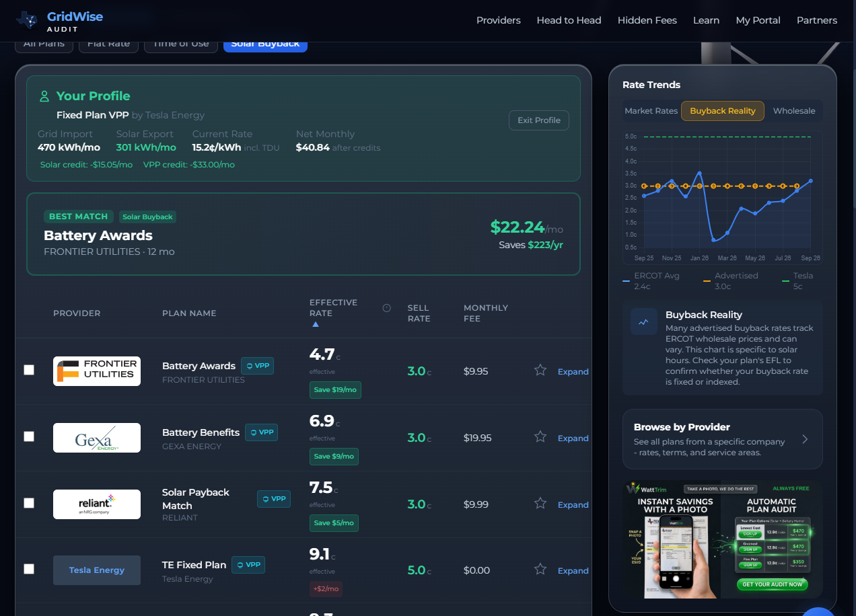Click the $9.95 monthly fee value

coord(476,371)
